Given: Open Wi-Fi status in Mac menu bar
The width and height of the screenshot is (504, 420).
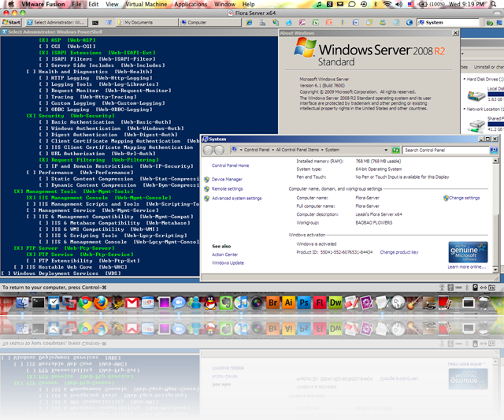Looking at the screenshot, I should click(387, 4).
